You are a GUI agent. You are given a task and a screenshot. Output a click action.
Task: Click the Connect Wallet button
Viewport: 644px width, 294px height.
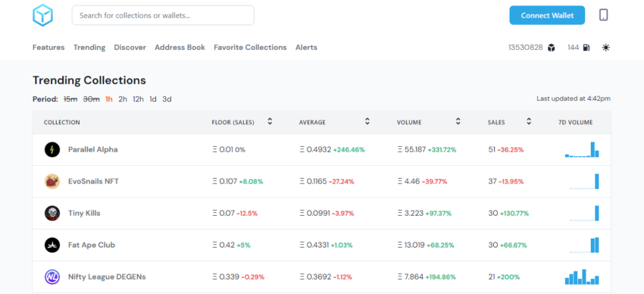click(x=547, y=16)
